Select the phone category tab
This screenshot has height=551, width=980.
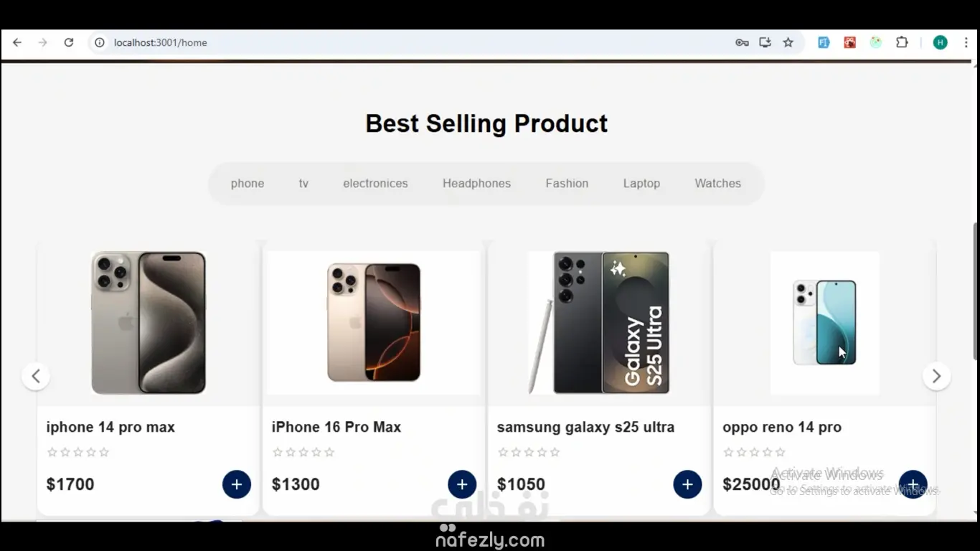(x=248, y=184)
